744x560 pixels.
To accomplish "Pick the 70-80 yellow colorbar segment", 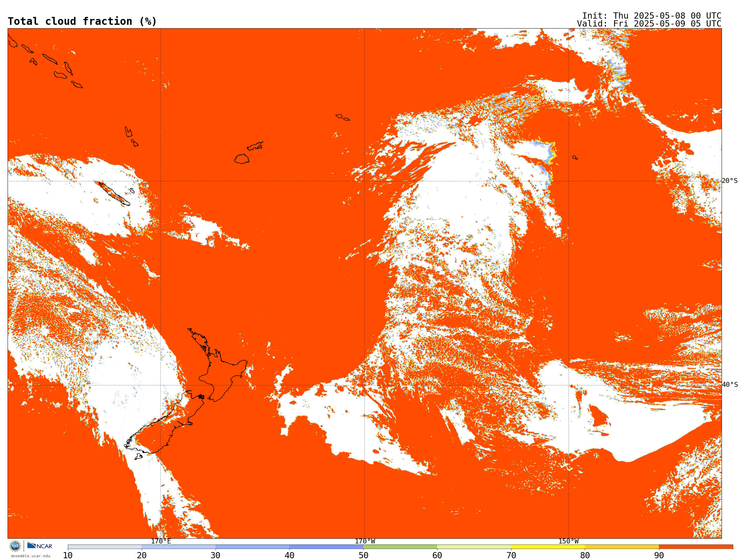I will [548, 547].
